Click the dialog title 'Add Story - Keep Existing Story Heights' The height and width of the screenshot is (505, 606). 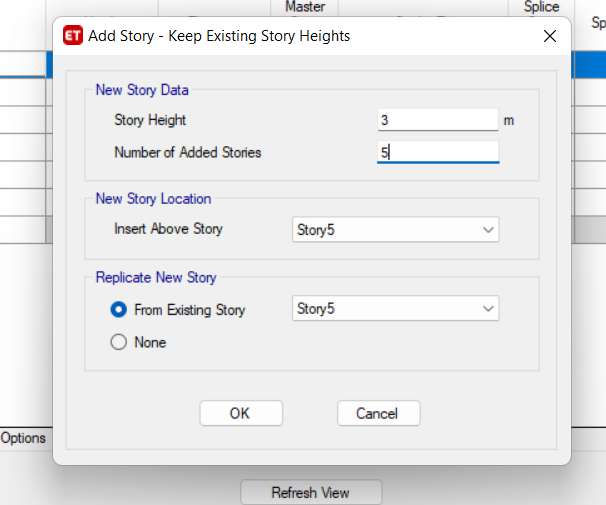(x=219, y=36)
